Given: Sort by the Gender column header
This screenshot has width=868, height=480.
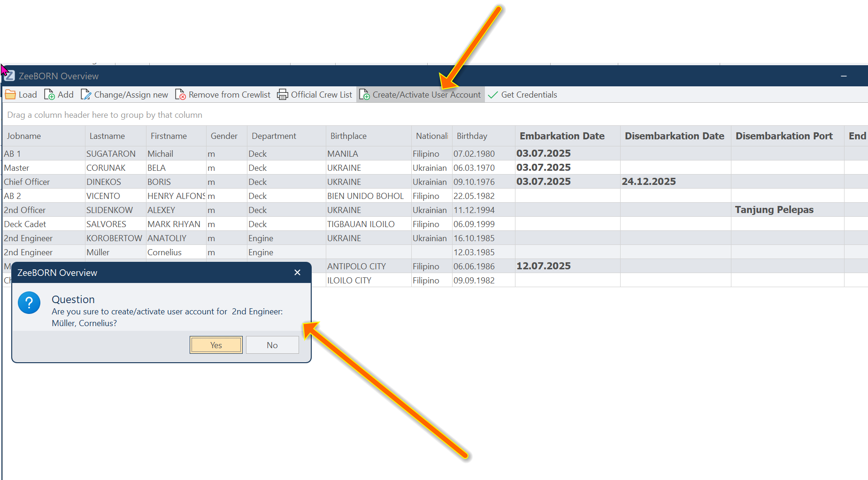Looking at the screenshot, I should click(227, 136).
